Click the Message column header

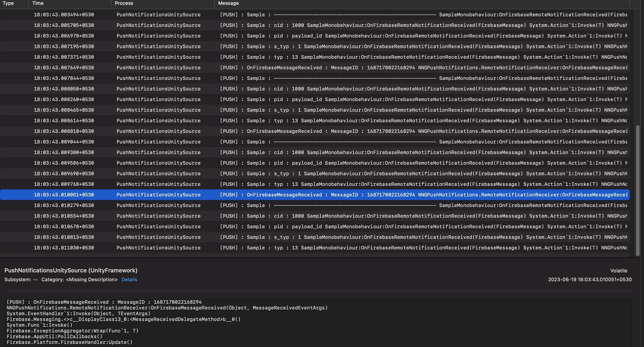(228, 3)
